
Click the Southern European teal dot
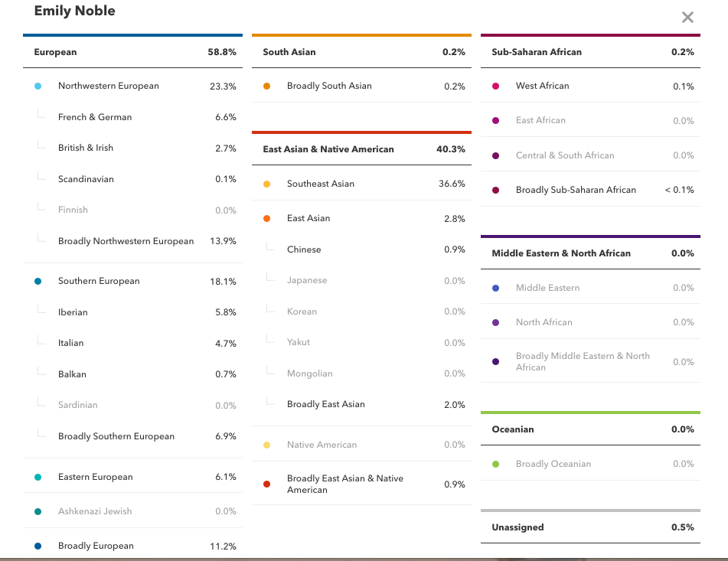tap(38, 282)
